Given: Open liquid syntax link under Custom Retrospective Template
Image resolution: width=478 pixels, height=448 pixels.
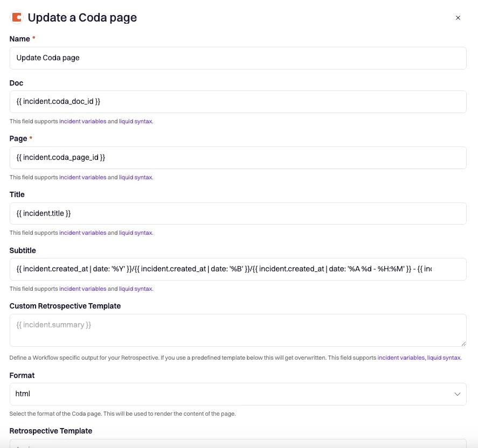Looking at the screenshot, I should (x=444, y=358).
